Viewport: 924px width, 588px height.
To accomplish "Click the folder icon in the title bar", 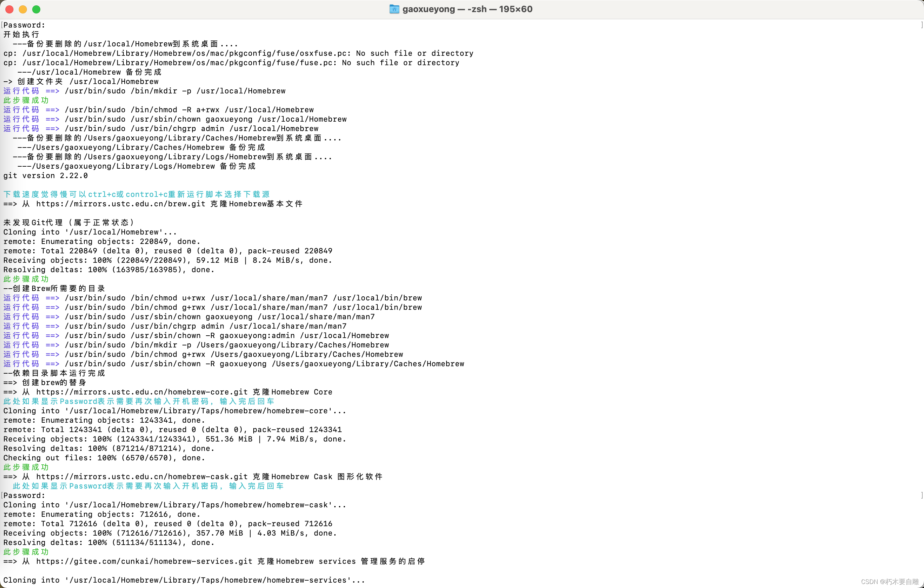I will 394,9.
